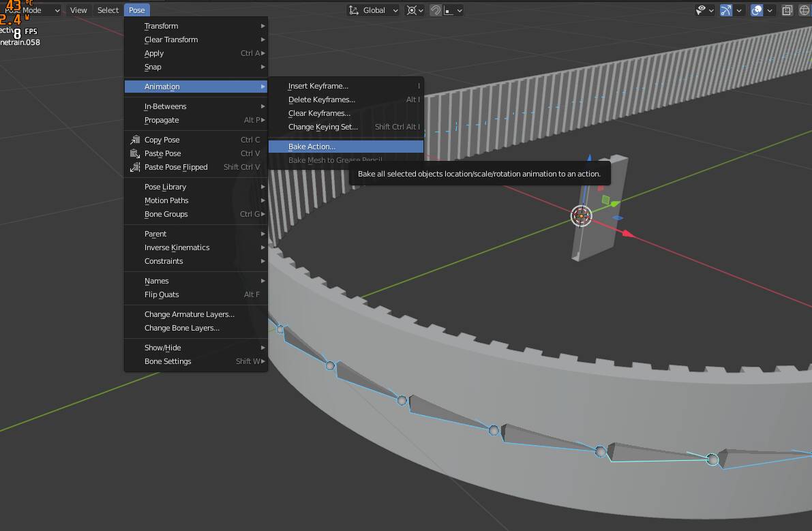Click Insert Keyframe menu entry
This screenshot has width=812, height=531.
(318, 86)
